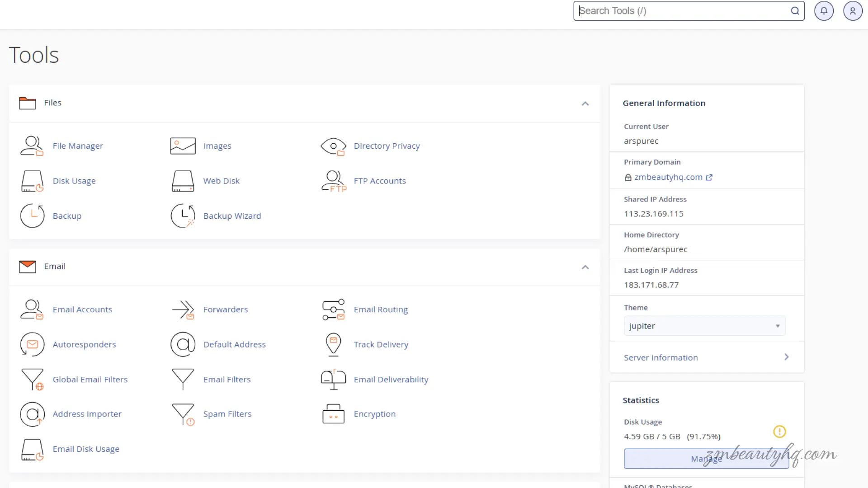Click the Email section header label
868x488 pixels.
54,266
